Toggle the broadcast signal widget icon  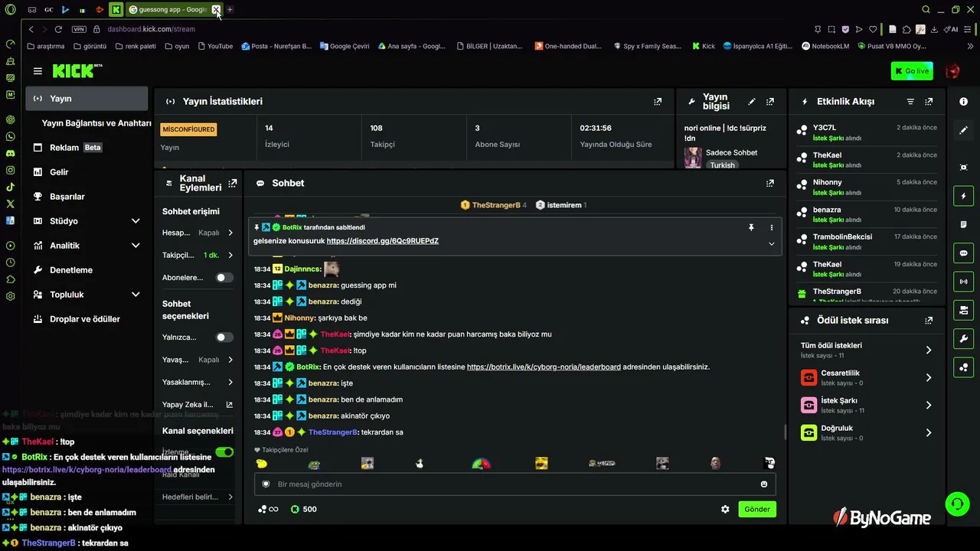pyautogui.click(x=963, y=281)
